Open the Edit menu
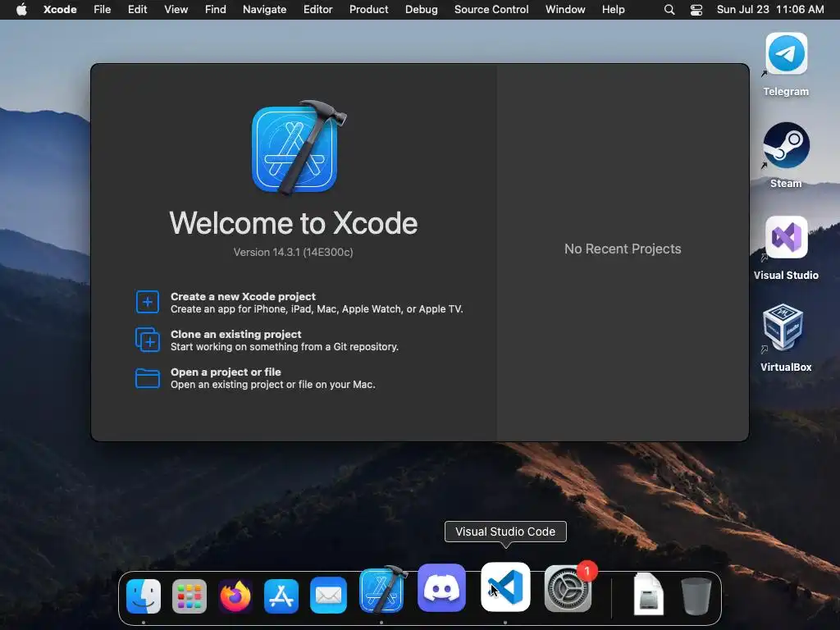 pos(137,9)
